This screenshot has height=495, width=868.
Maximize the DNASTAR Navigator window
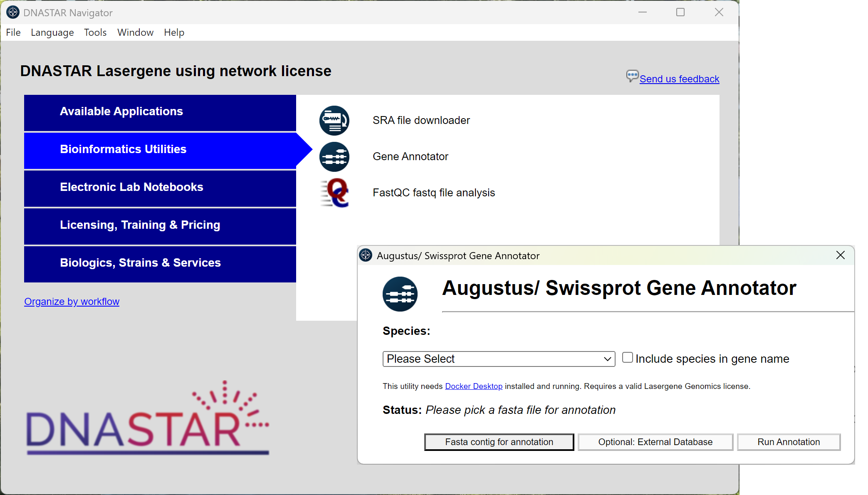tap(680, 12)
